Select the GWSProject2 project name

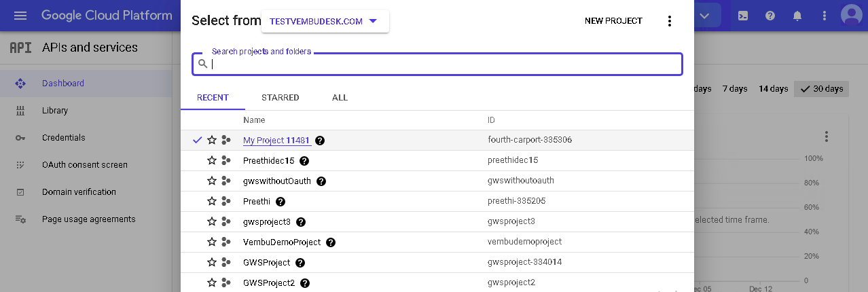point(269,283)
